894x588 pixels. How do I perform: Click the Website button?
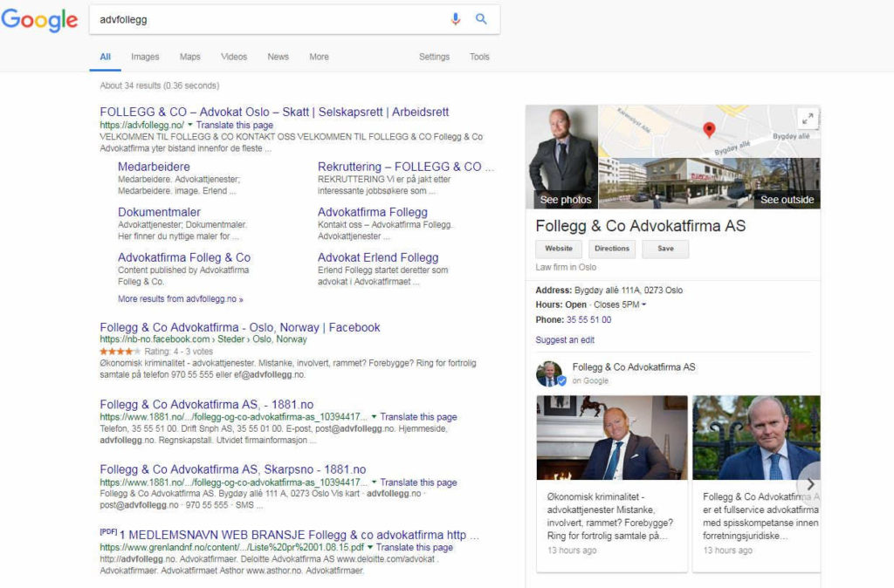coord(558,248)
